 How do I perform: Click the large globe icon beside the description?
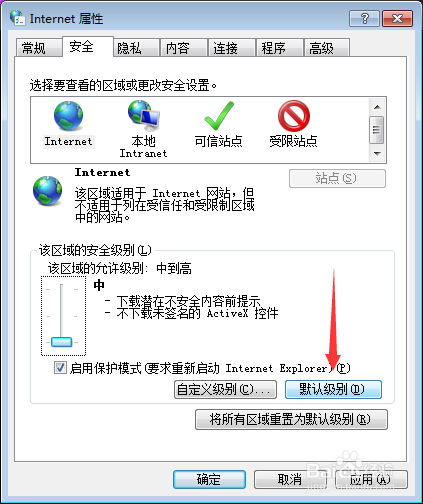[47, 191]
